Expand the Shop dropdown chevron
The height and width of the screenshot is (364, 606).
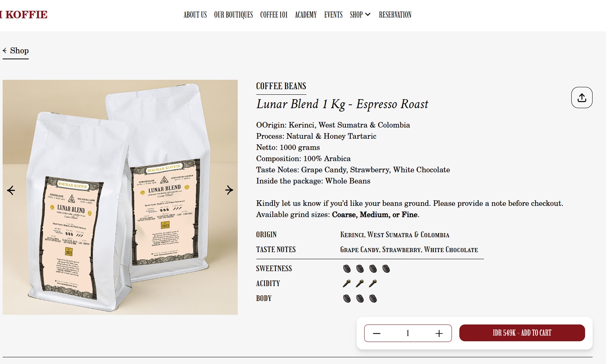[x=368, y=15]
